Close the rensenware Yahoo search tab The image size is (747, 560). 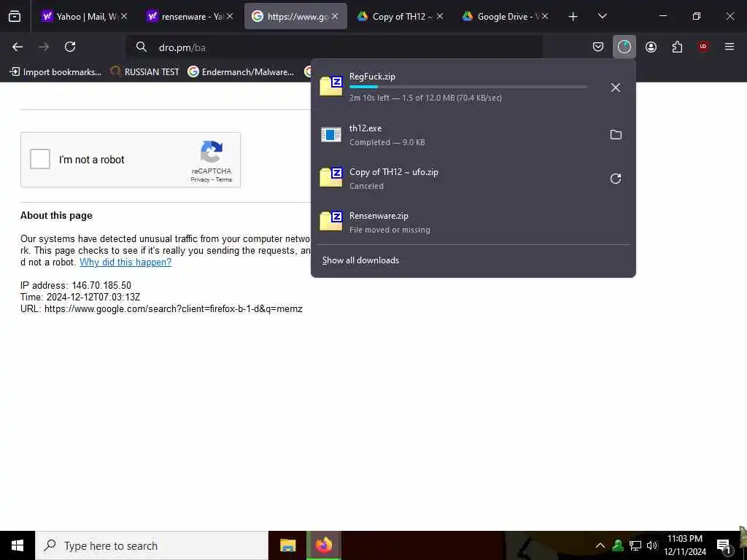[230, 16]
